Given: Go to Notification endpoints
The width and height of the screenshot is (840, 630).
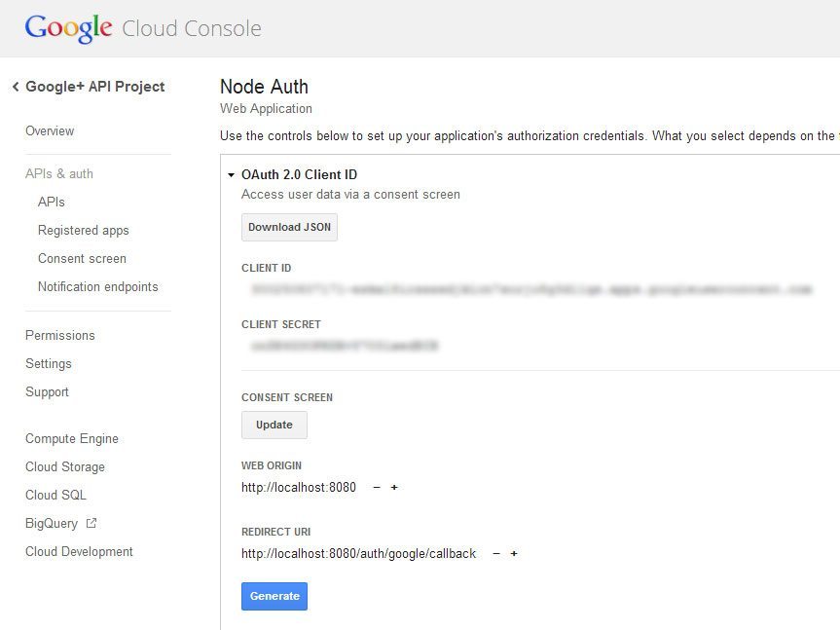Looking at the screenshot, I should click(x=97, y=286).
